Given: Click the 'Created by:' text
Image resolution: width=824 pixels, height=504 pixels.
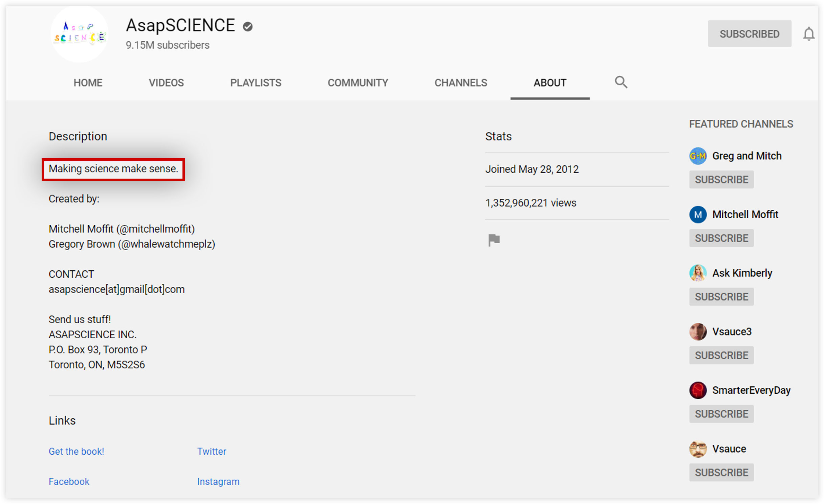Looking at the screenshot, I should click(x=74, y=199).
